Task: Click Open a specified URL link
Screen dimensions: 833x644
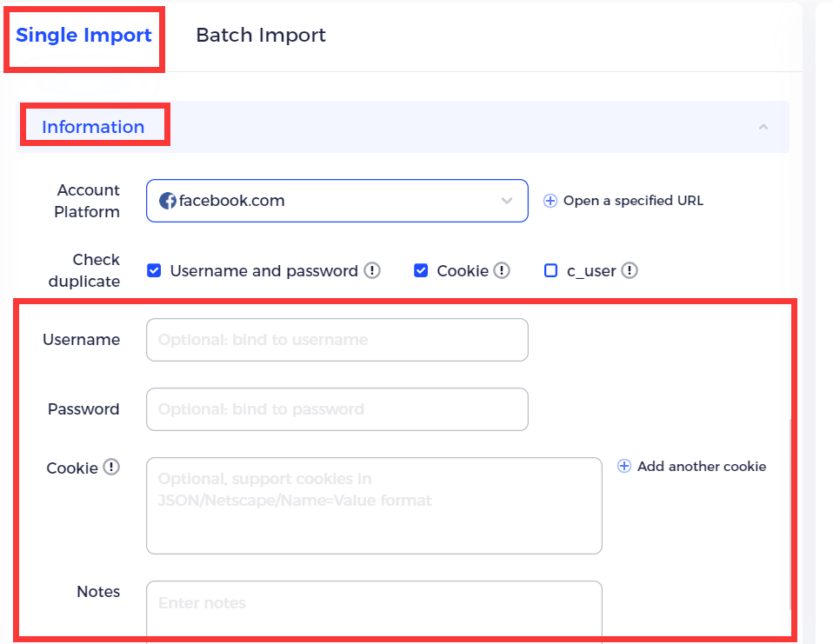Action: 633,201
